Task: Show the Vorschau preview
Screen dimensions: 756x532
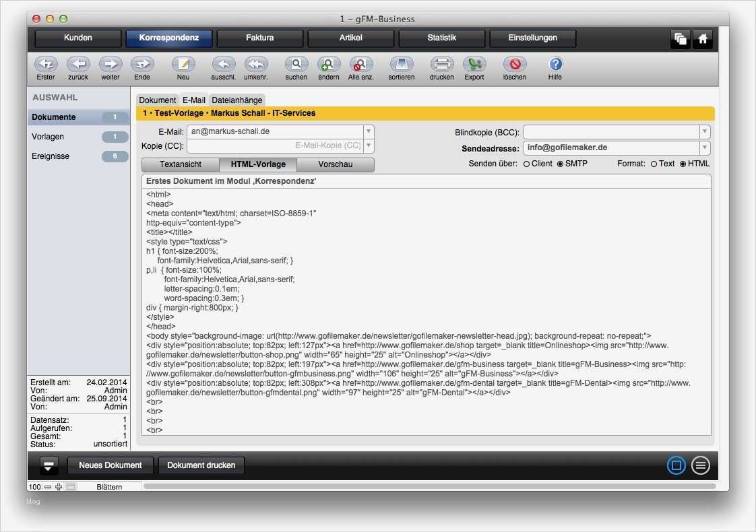Action: pyautogui.click(x=336, y=164)
